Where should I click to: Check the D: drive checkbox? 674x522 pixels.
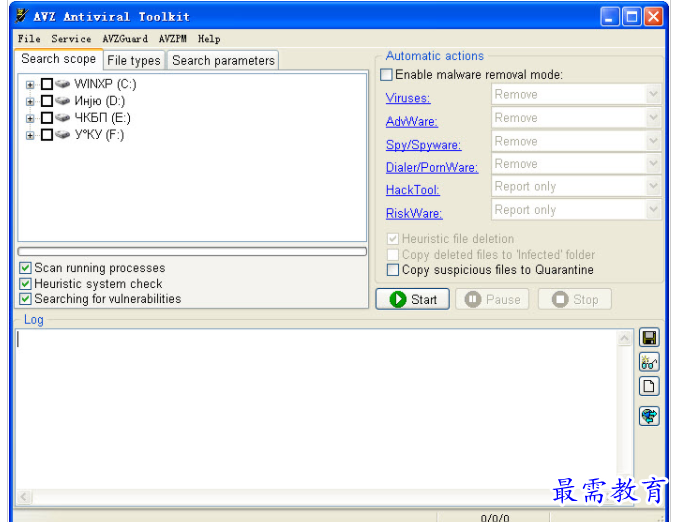47,101
